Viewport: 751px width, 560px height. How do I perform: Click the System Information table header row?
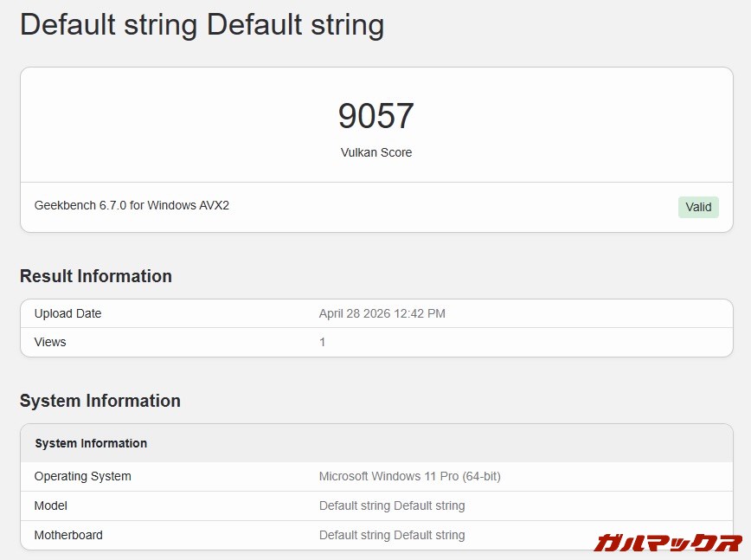pos(376,443)
